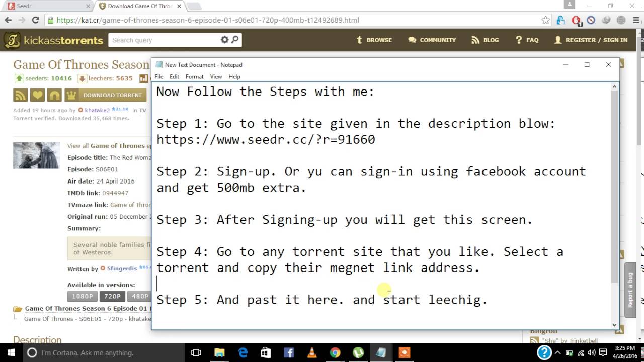Click Register / Sign In
Screen dimensions: 644x362
pos(591,40)
